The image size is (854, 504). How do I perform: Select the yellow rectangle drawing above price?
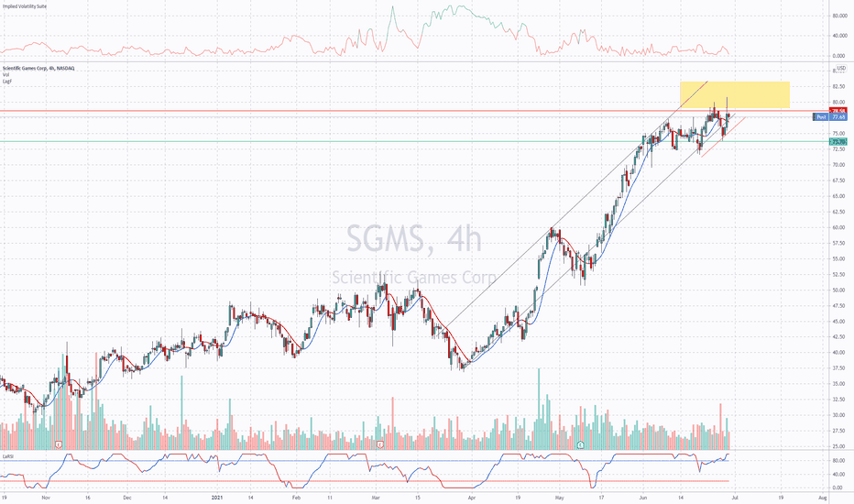[x=735, y=94]
